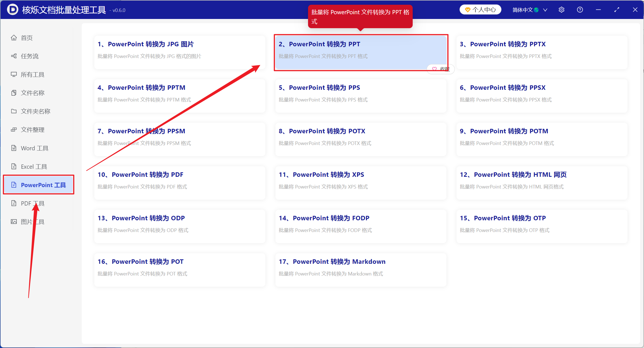This screenshot has height=348, width=644.
Task: Select the 简体中文 language selector
Action: [530, 10]
